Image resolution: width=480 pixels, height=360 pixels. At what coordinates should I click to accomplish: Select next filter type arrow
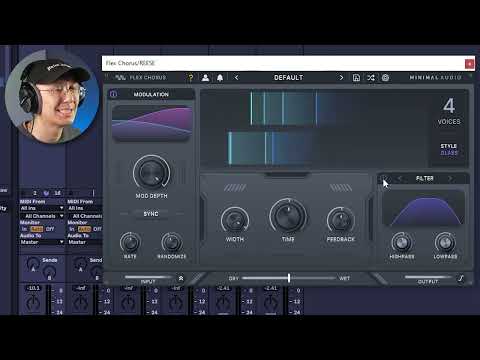(x=450, y=179)
